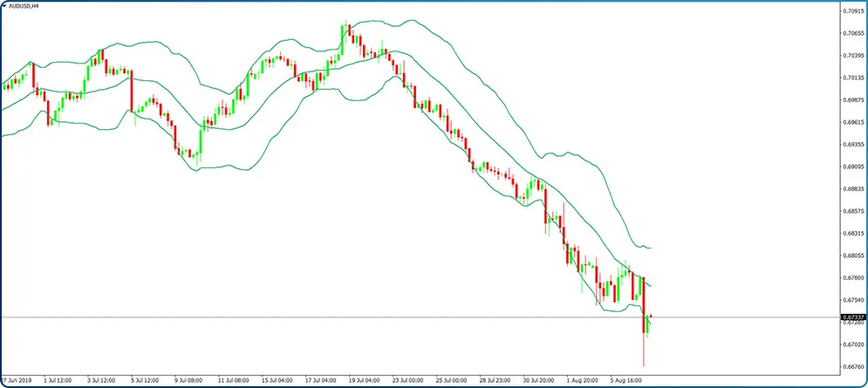Click the 0.69095 price scale label

[852, 167]
